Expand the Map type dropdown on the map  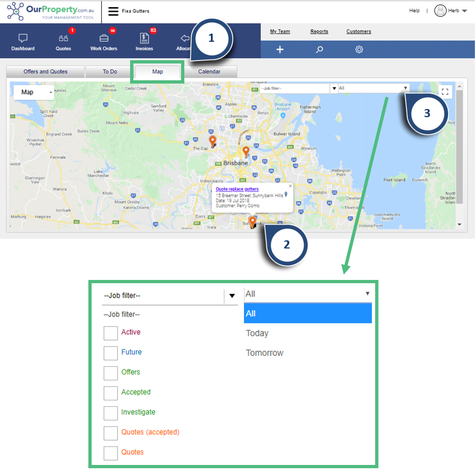(34, 92)
